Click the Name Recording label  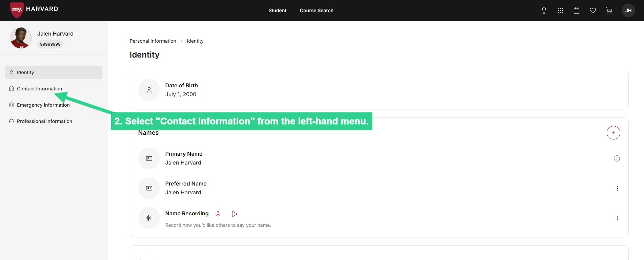tap(187, 214)
